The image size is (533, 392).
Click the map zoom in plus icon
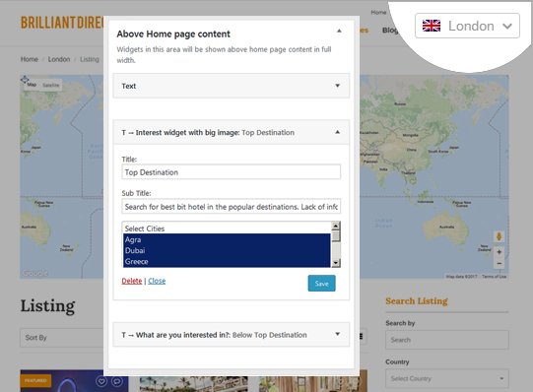click(x=499, y=252)
